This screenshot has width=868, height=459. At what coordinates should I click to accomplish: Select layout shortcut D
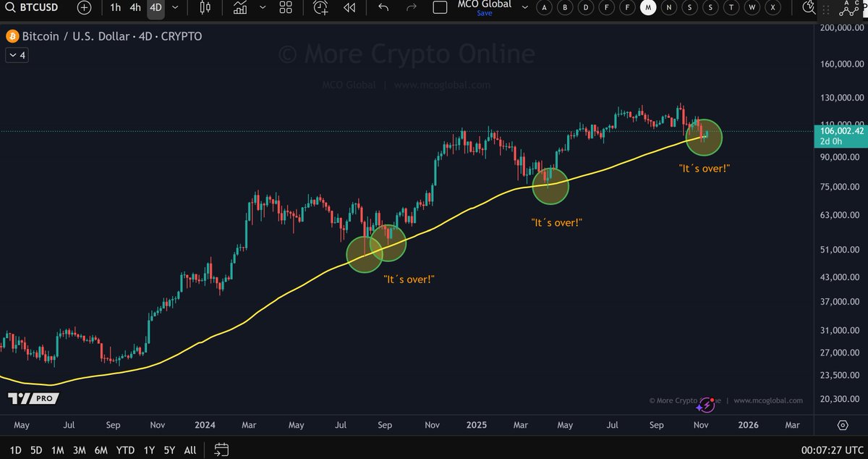[x=587, y=8]
